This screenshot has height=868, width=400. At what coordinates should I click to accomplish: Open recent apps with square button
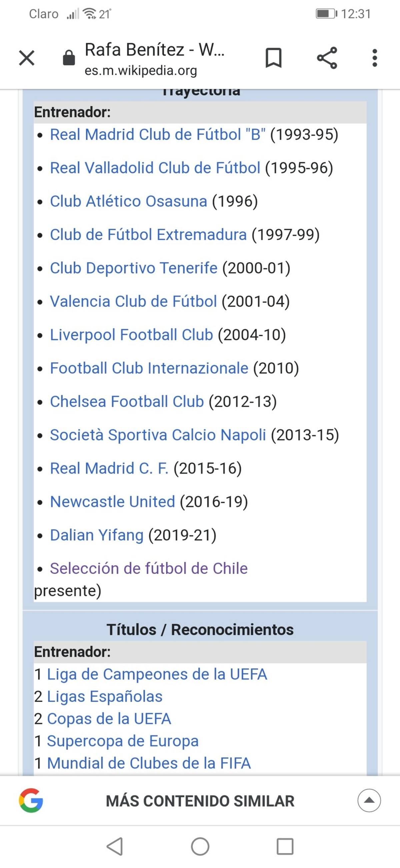tap(285, 846)
